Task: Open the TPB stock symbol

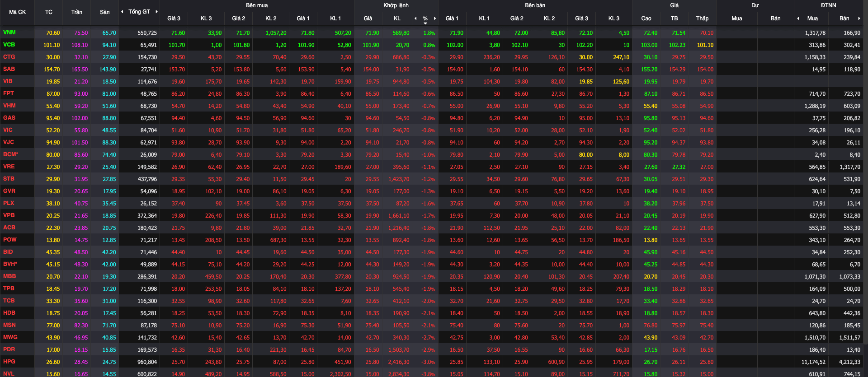Action: (9, 289)
